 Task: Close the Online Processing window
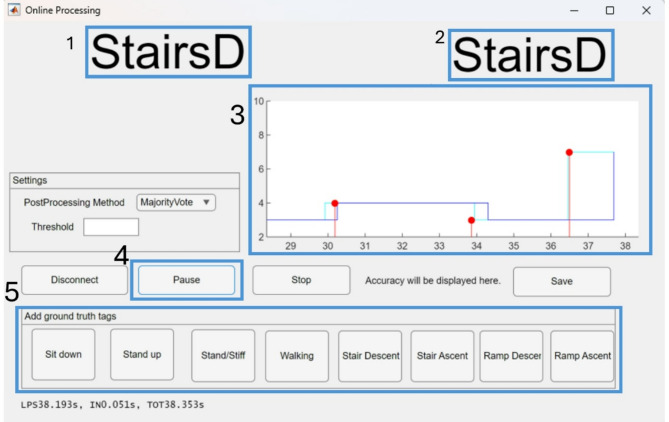pos(646,10)
